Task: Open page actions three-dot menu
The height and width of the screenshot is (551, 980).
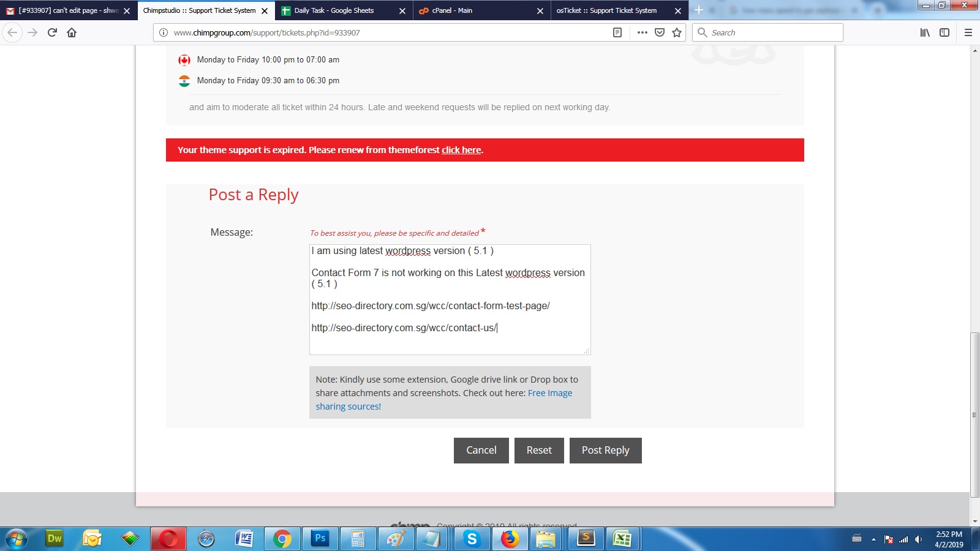Action: (642, 32)
